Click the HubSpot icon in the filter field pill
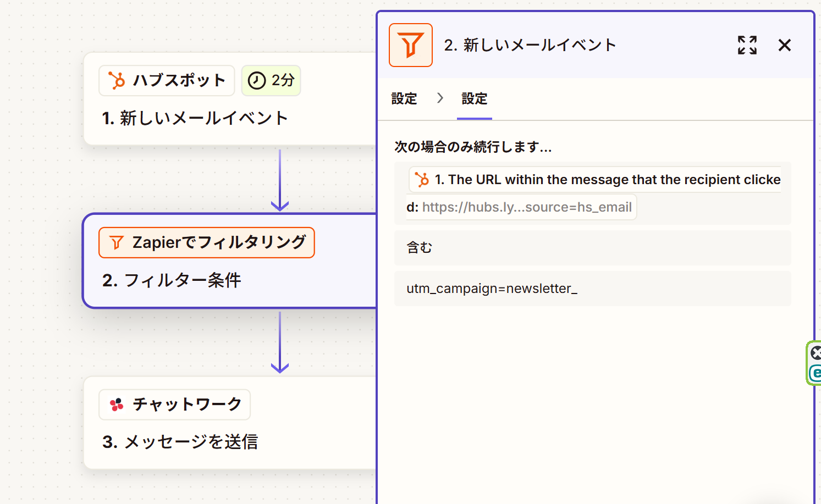The image size is (821, 504). [422, 180]
